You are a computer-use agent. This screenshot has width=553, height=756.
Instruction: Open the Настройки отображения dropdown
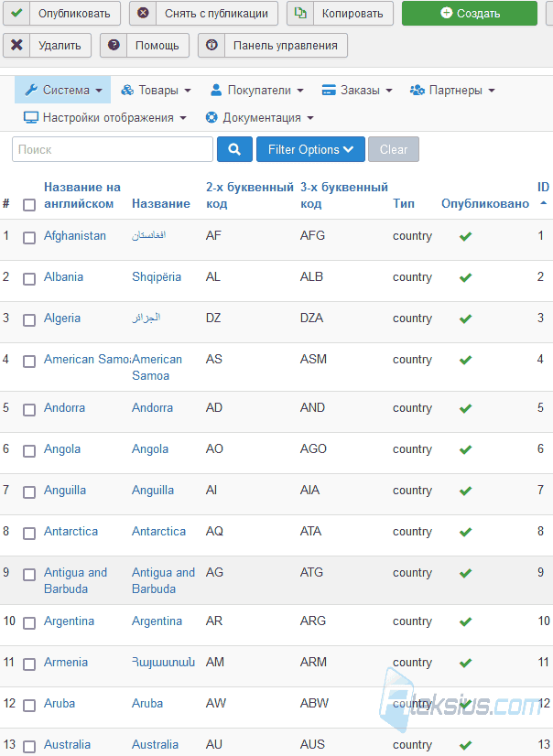pyautogui.click(x=105, y=118)
